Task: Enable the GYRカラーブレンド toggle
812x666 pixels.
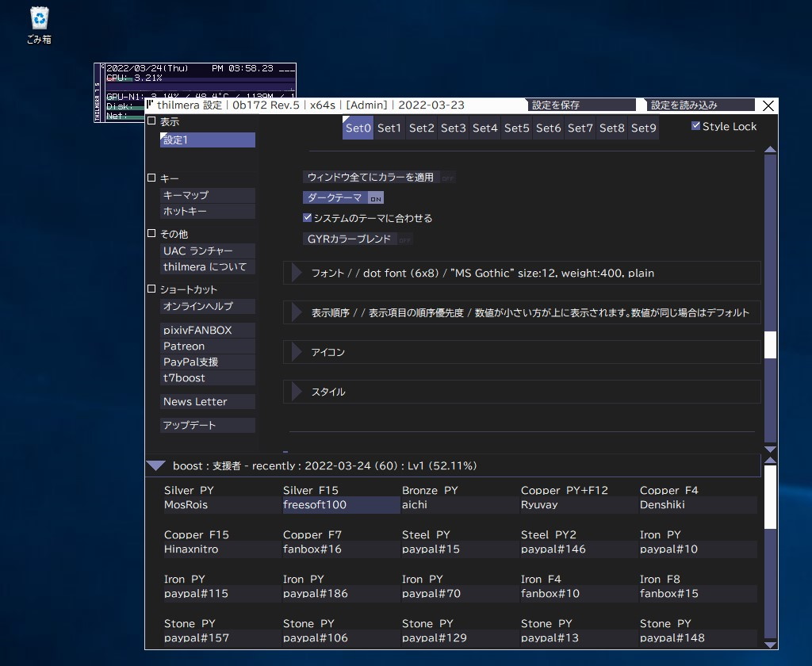Action: [350, 238]
